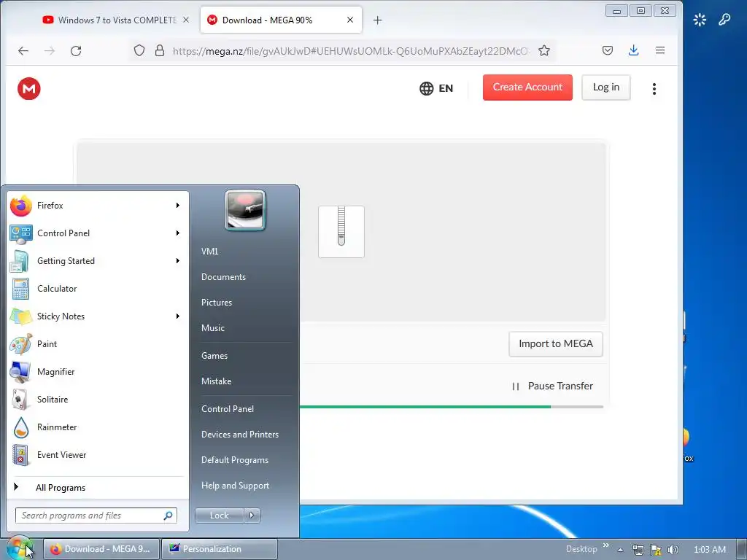Click the Log in button
Screen dimensions: 747x560
point(606,87)
